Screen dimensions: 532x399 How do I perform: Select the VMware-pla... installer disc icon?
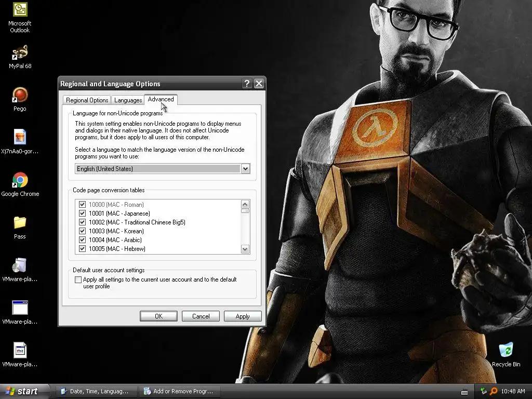coord(20,270)
